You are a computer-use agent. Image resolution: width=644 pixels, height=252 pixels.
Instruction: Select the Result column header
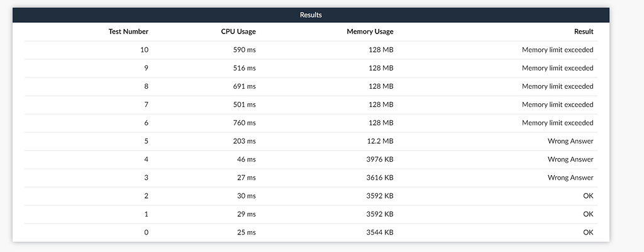pyautogui.click(x=584, y=31)
